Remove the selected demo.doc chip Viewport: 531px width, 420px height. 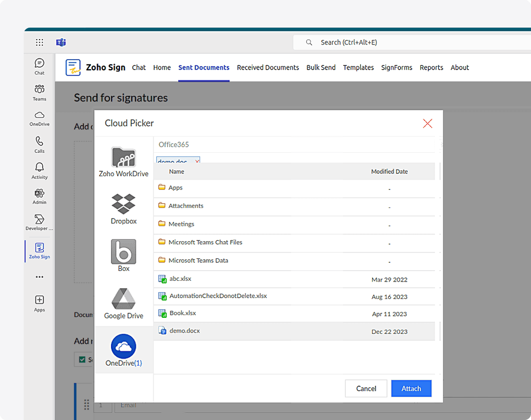(197, 161)
